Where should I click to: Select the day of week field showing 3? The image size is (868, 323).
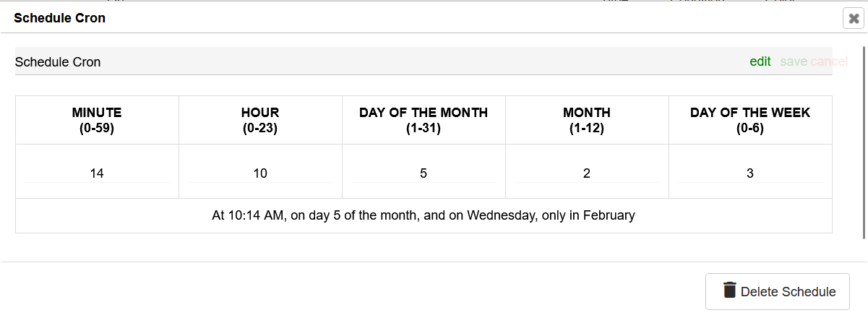(750, 173)
